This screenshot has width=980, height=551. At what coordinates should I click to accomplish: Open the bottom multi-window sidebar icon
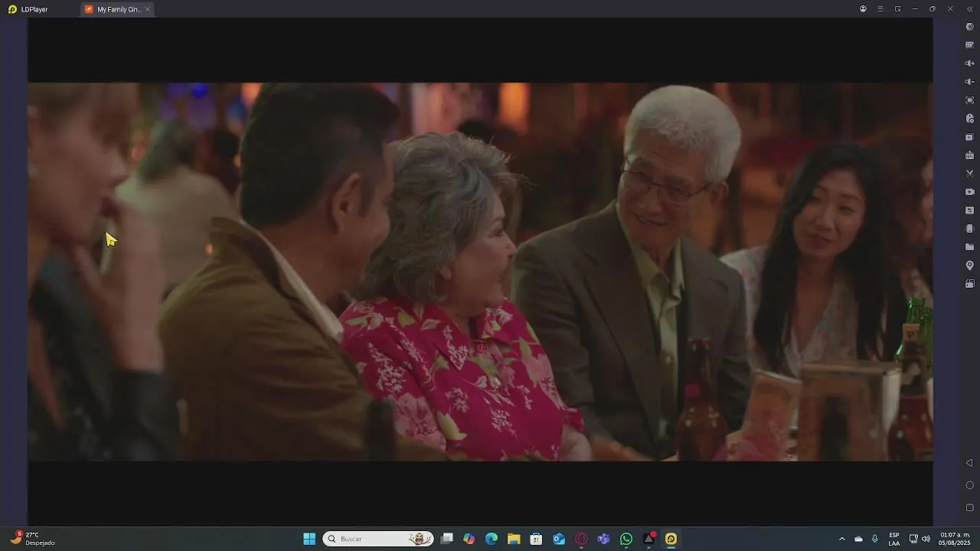[x=969, y=284]
